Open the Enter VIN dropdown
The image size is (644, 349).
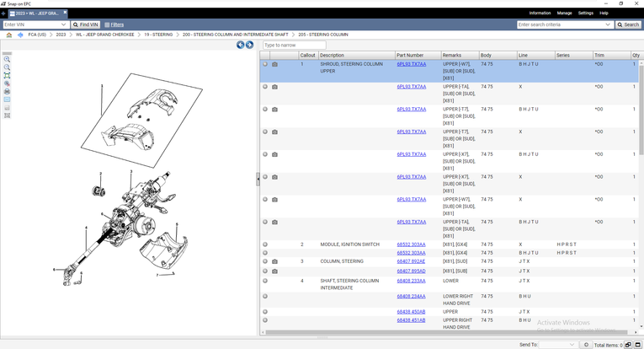pyautogui.click(x=65, y=24)
